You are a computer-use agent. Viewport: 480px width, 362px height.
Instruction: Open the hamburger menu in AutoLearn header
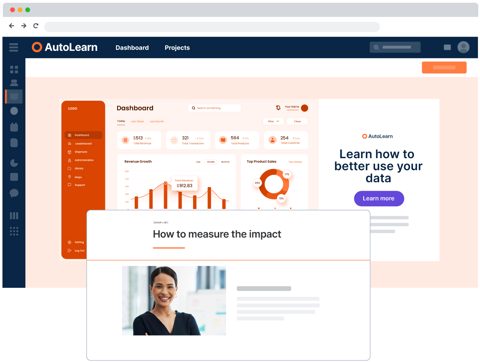[x=14, y=47]
